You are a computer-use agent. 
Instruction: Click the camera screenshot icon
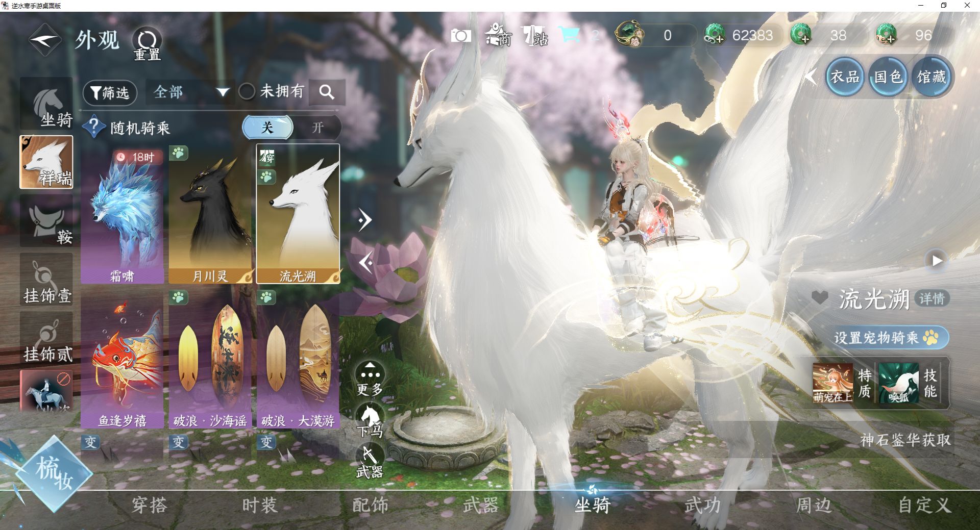pos(461,36)
